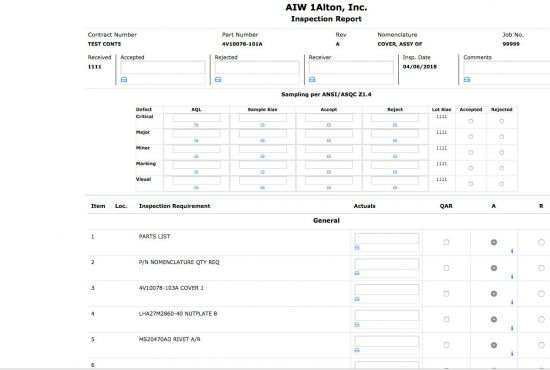Click the save icon under Accepted field

point(124,80)
